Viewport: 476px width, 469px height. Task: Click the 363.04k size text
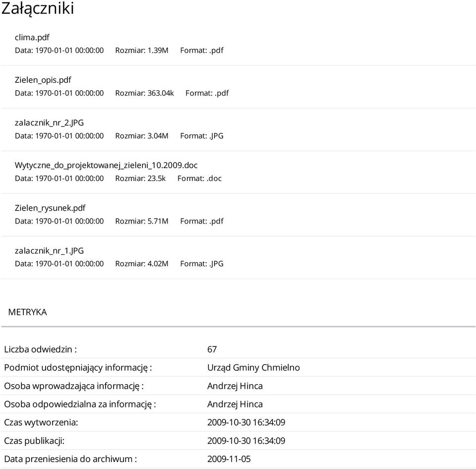[x=160, y=93]
